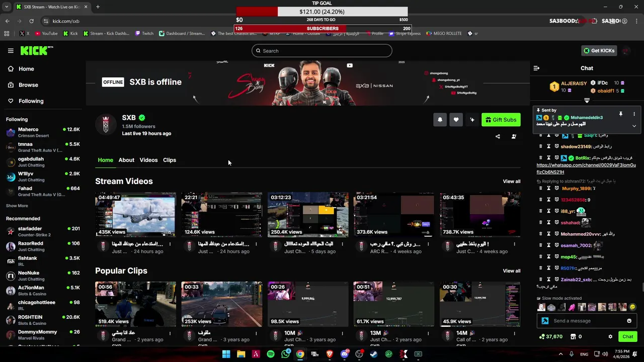View all Stream Videos
Image resolution: width=644 pixels, height=362 pixels.
tap(512, 182)
